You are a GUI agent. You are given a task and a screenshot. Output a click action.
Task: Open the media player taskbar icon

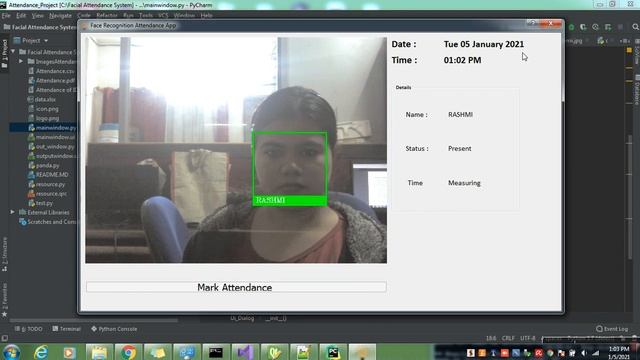tap(69, 352)
